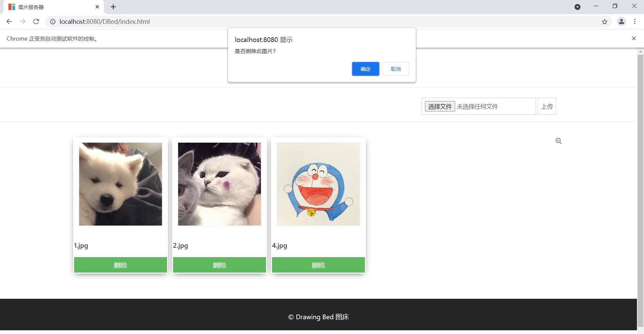Click the Drawing Bed 图床 footer text
Viewport: 644px width, 334px height.
[x=318, y=317]
